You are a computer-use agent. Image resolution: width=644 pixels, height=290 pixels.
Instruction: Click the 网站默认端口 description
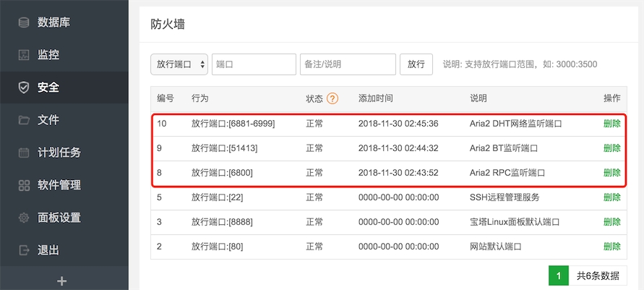496,247
